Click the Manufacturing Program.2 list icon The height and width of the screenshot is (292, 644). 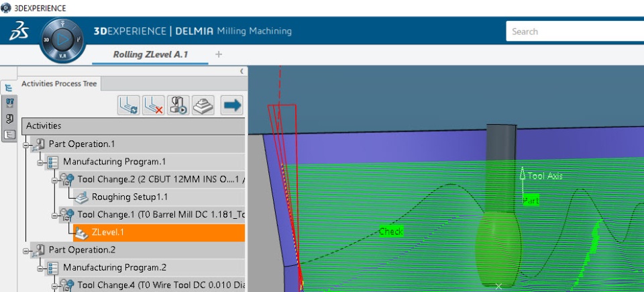[x=53, y=267]
